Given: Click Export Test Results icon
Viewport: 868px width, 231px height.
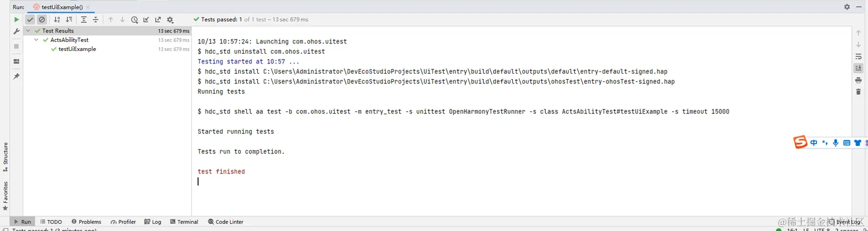Looking at the screenshot, I should pos(158,20).
